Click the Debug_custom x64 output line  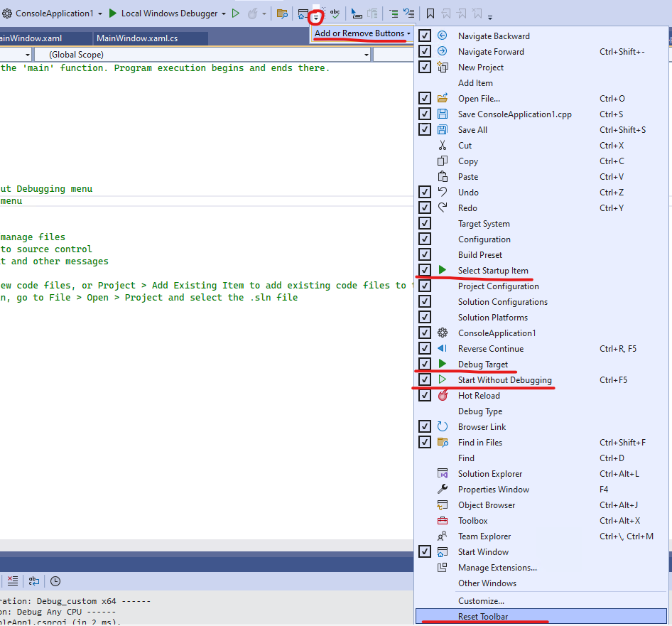75,601
